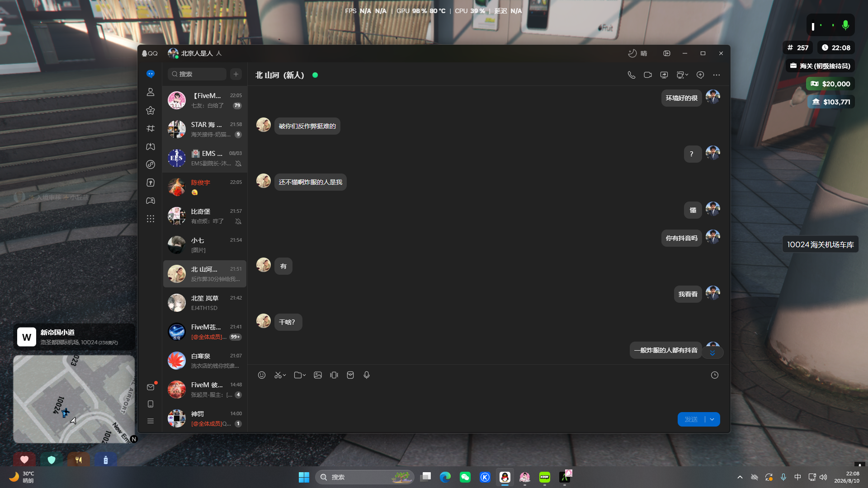
Task: Open the FiveM 彼... conversation
Action: (205, 389)
